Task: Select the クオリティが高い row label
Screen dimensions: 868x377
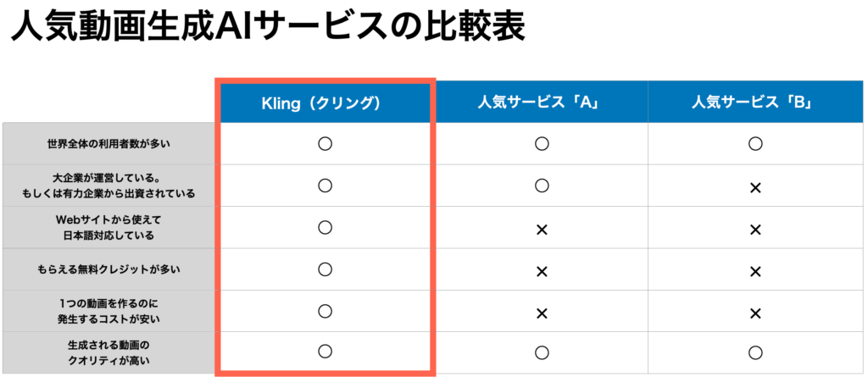Action: click(109, 352)
